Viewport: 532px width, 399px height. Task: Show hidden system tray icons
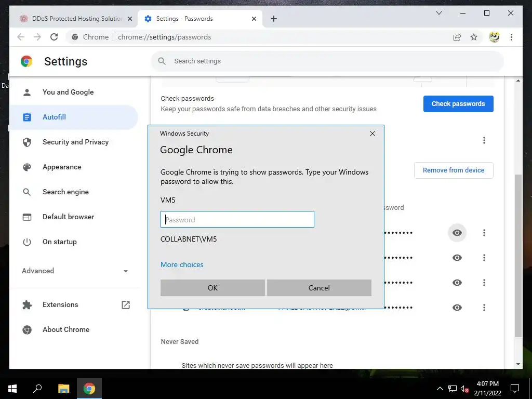tap(440, 389)
